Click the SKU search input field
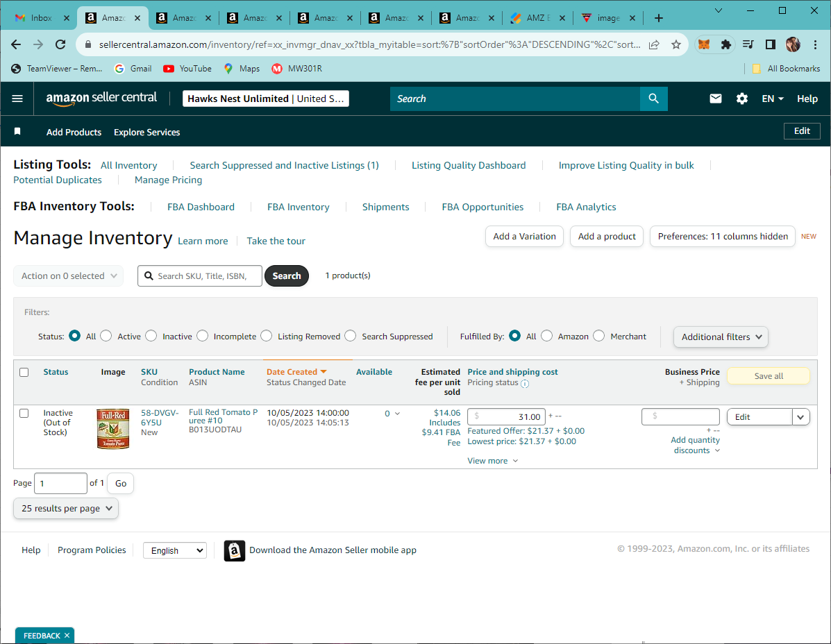The width and height of the screenshot is (831, 644). coord(200,276)
